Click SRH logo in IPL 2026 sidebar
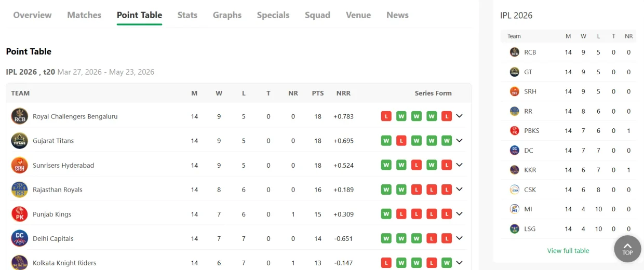 515,91
